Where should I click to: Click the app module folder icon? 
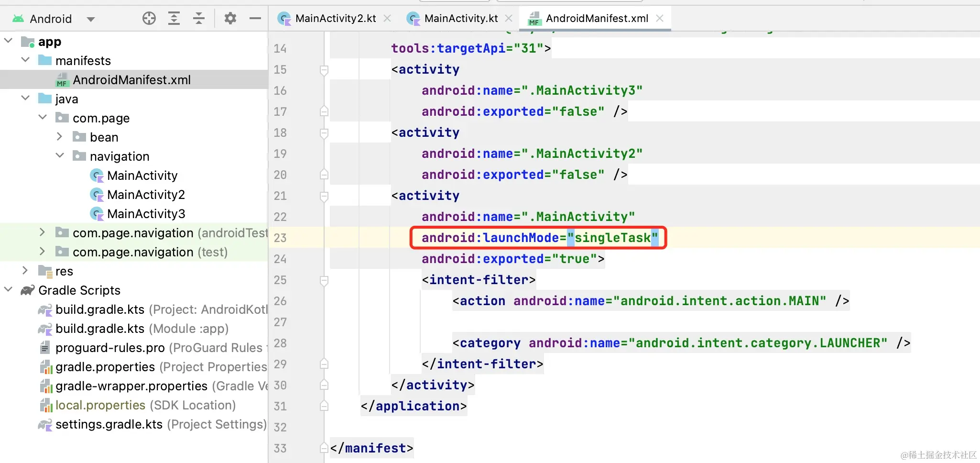click(x=28, y=42)
